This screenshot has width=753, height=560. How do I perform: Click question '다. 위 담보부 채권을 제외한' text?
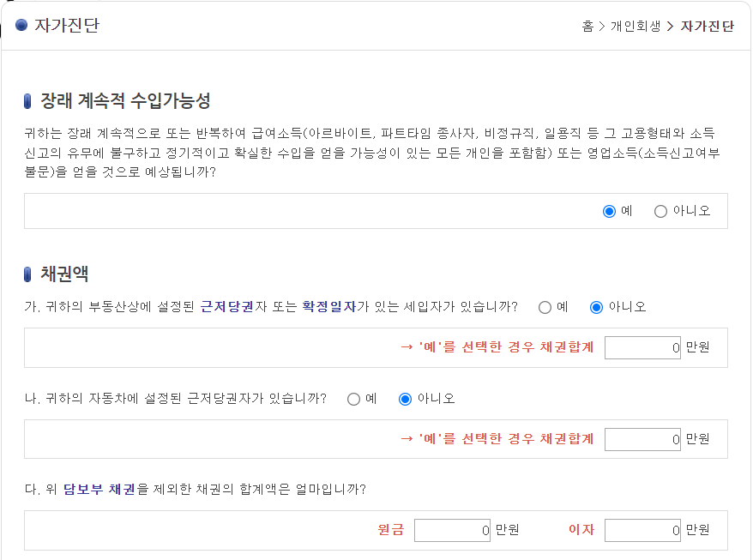coord(196,490)
